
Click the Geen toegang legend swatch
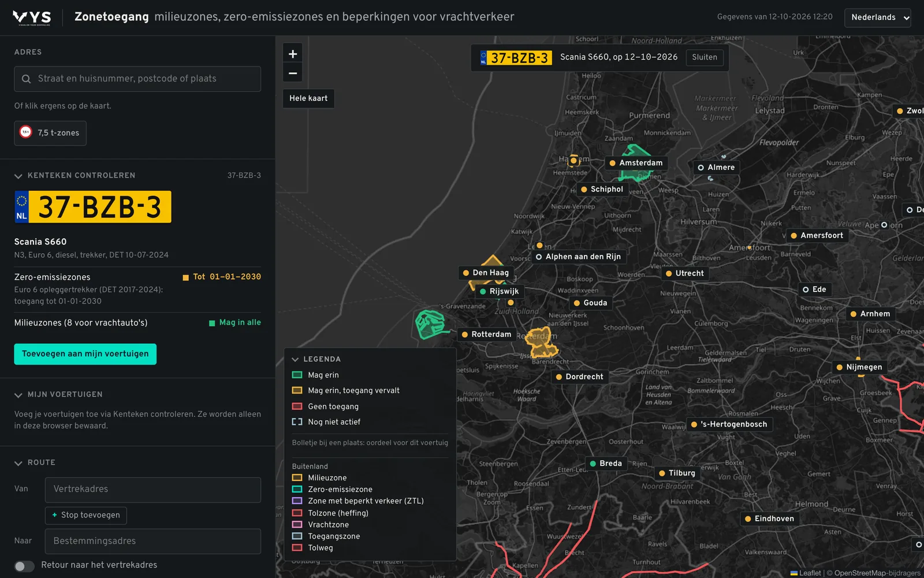pyautogui.click(x=297, y=406)
